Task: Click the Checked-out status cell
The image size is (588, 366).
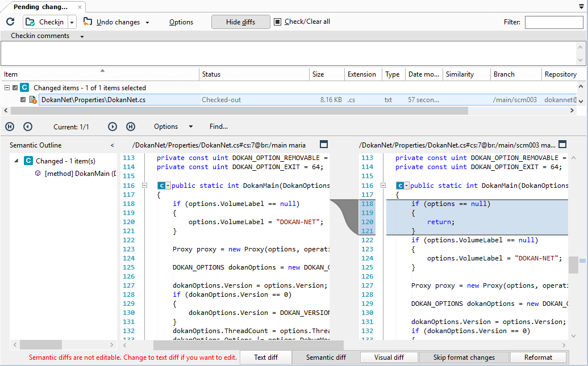Action: click(221, 100)
